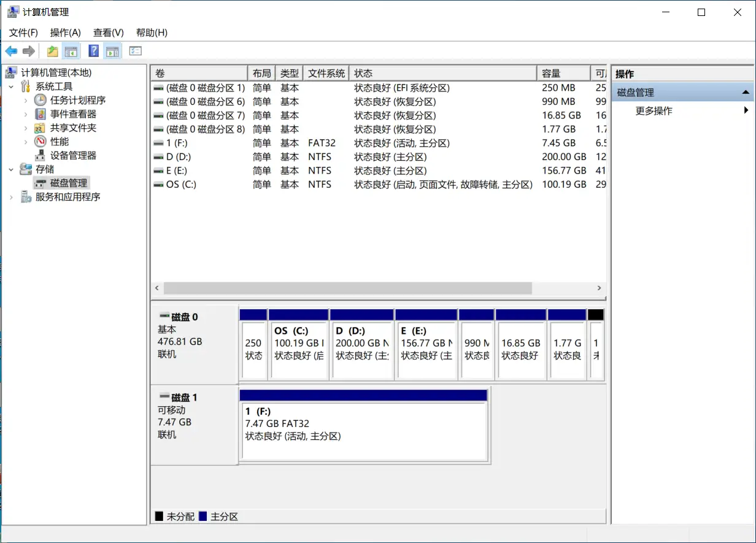Toggle Show/Hide Console Tree toolbar button
The image size is (756, 543).
71,51
